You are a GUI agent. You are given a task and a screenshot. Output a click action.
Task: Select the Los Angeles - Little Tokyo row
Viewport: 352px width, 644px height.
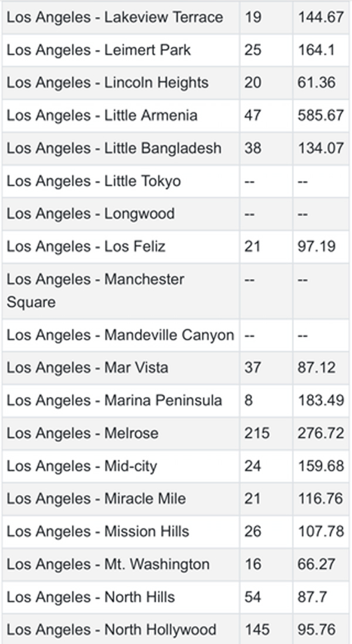point(176,181)
